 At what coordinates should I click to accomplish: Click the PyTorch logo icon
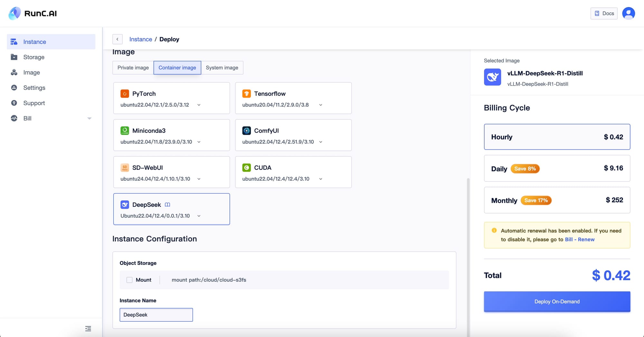[125, 94]
